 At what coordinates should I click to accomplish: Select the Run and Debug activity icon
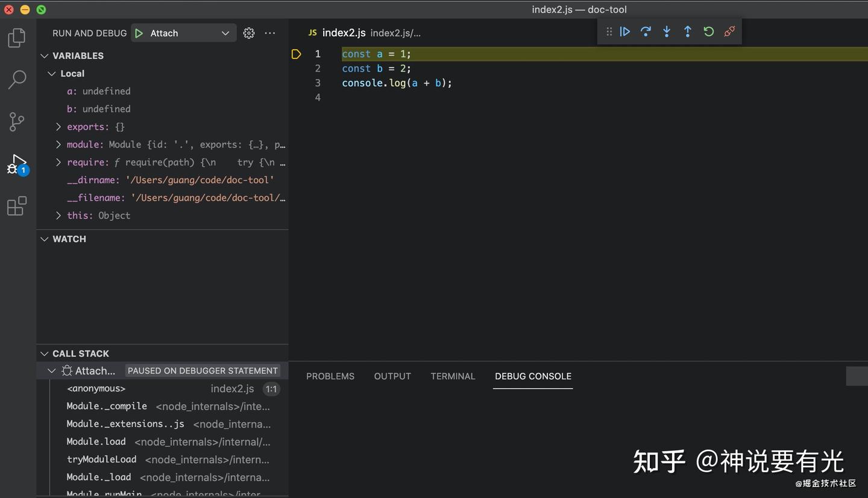coord(16,164)
